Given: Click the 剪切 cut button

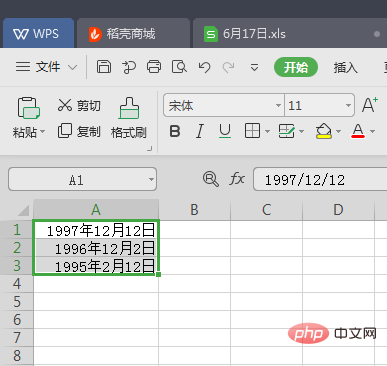Looking at the screenshot, I should pyautogui.click(x=79, y=105).
